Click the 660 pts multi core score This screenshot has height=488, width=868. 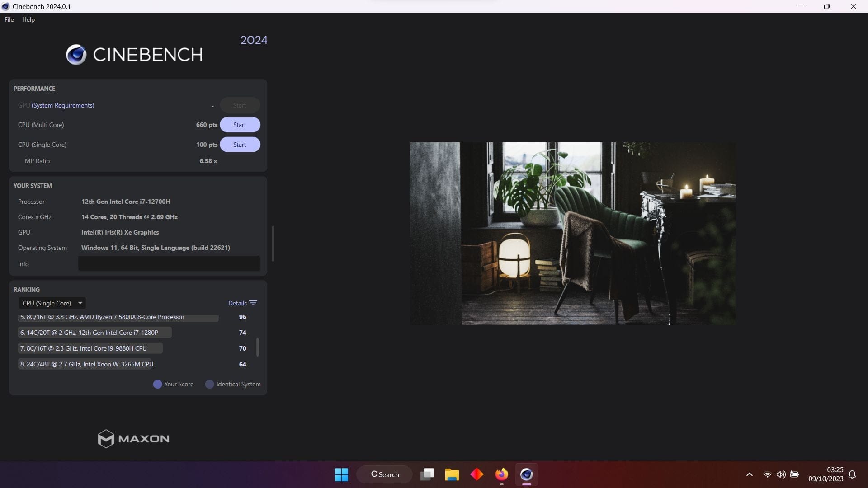207,125
